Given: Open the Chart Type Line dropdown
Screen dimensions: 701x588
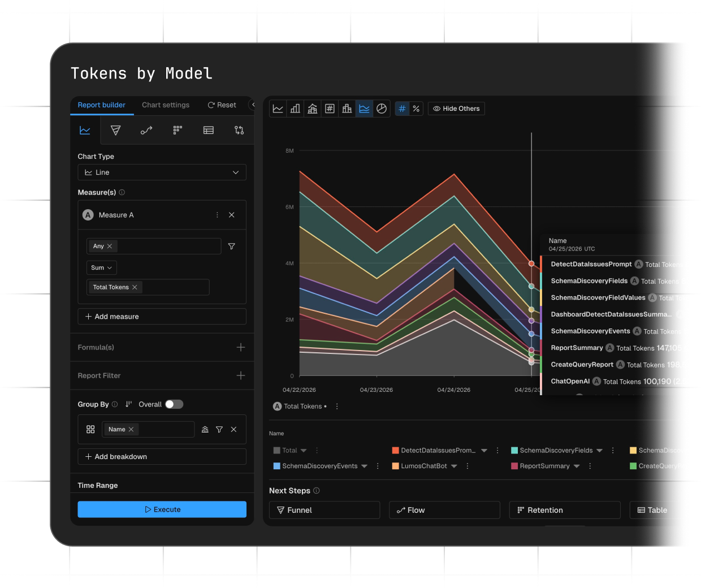Looking at the screenshot, I should (x=162, y=172).
